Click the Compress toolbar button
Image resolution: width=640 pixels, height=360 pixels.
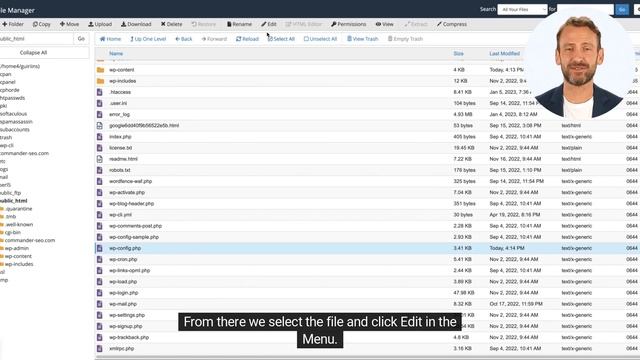tap(452, 24)
